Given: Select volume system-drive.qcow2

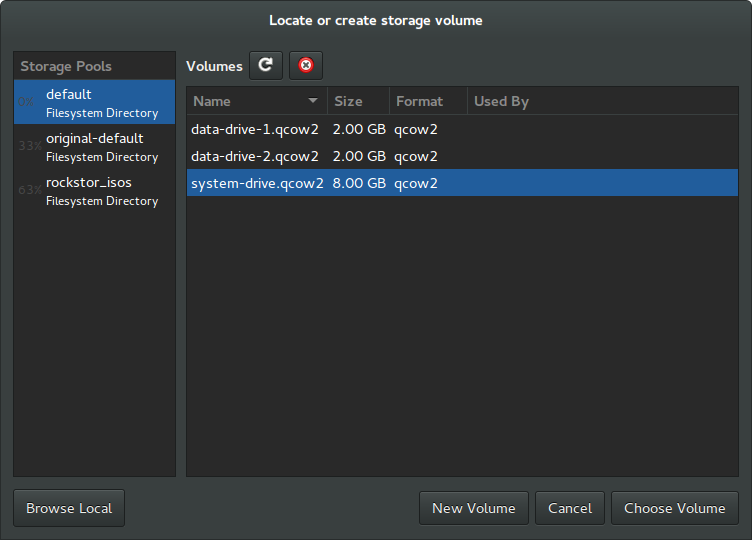Looking at the screenshot, I should (462, 183).
